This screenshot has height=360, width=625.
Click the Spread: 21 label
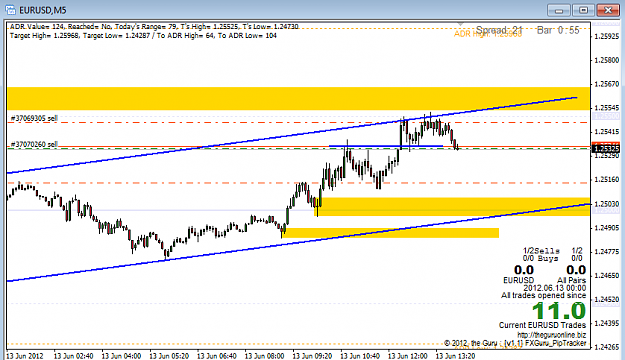499,30
